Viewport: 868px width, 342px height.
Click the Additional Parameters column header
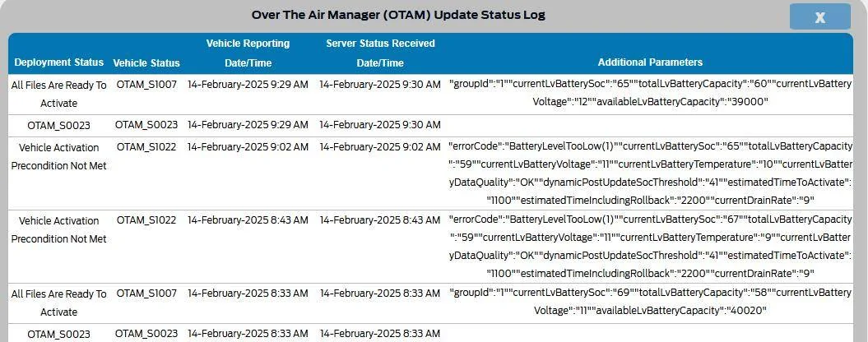(651, 62)
